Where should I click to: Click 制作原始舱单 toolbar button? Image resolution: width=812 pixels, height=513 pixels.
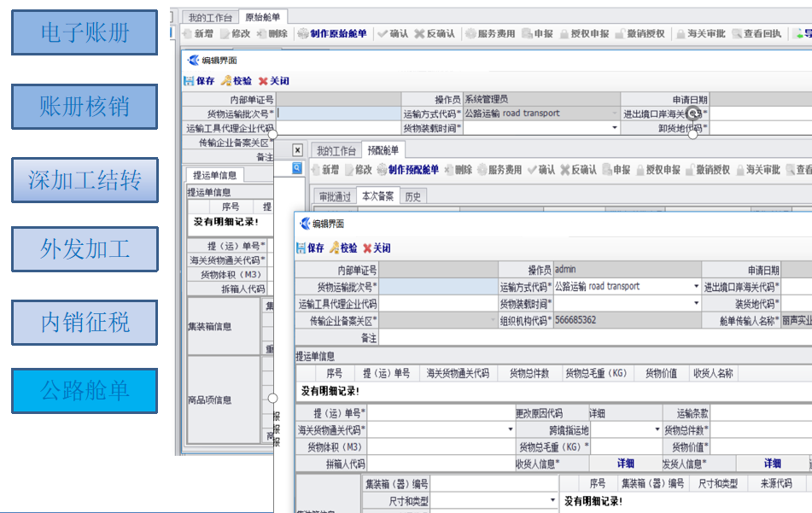coord(332,33)
